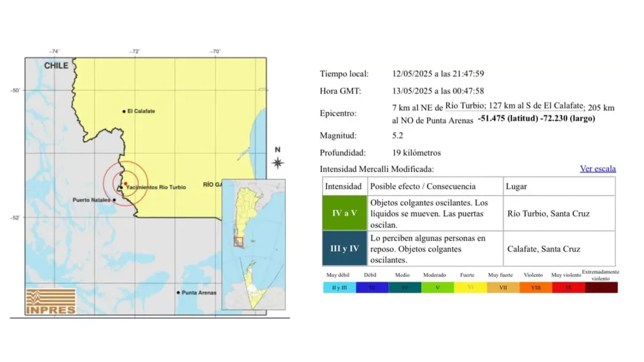Click the yellow VI Fuerte swatch
This screenshot has height=362, width=644.
470,287
